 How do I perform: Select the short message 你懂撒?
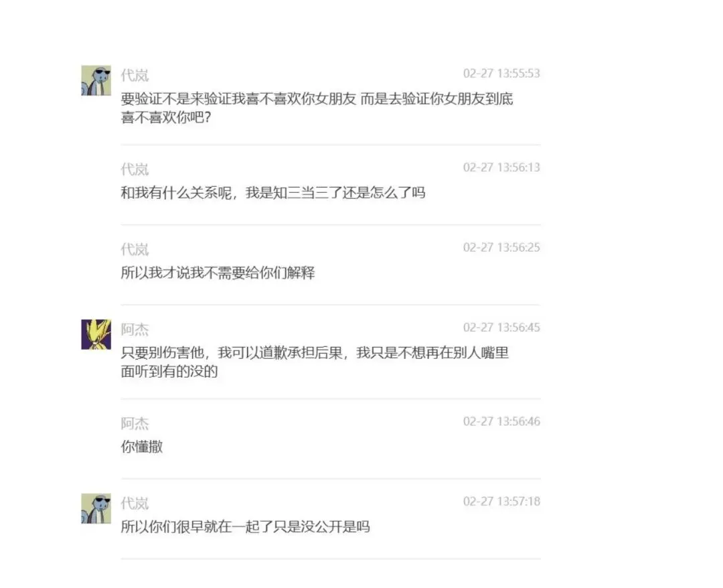pos(141,447)
